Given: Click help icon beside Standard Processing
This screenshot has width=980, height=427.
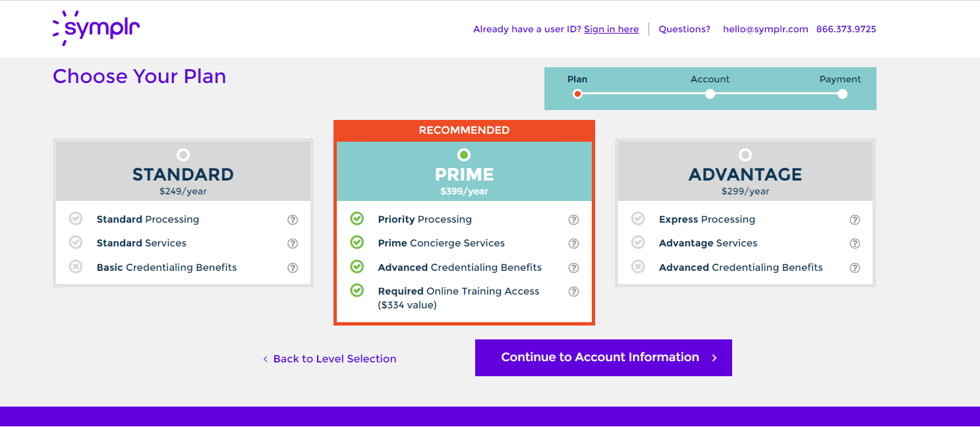Looking at the screenshot, I should 293,220.
